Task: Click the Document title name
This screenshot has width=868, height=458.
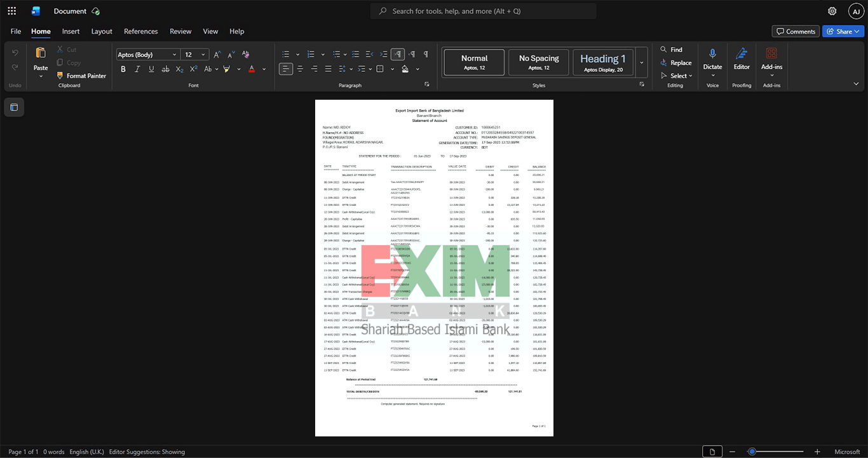Action: pyautogui.click(x=70, y=11)
